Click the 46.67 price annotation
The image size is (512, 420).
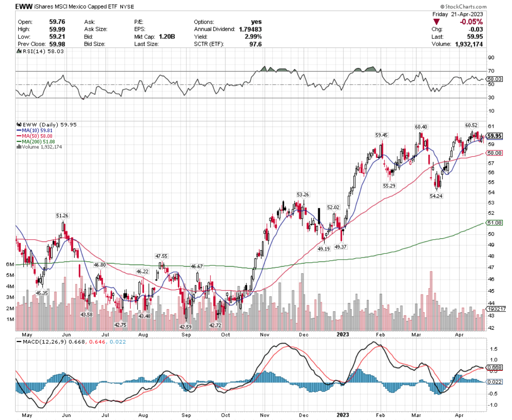[x=197, y=267]
